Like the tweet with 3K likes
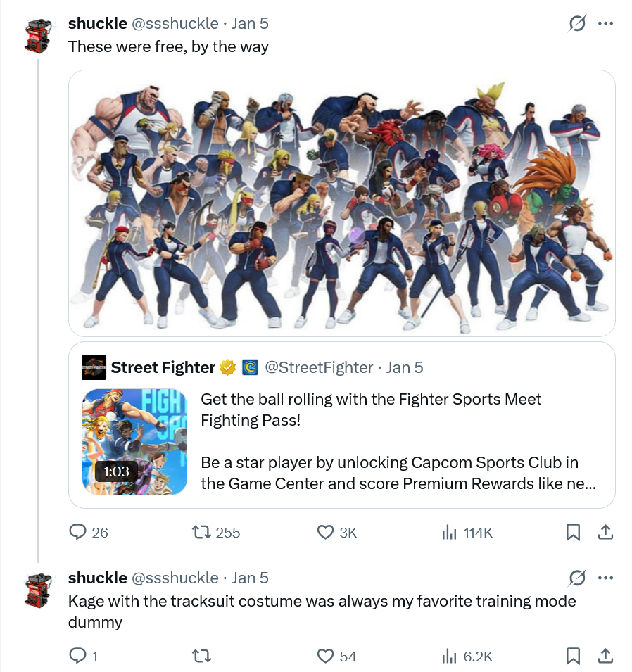Screen dimensions: 632x672 (x=337, y=532)
